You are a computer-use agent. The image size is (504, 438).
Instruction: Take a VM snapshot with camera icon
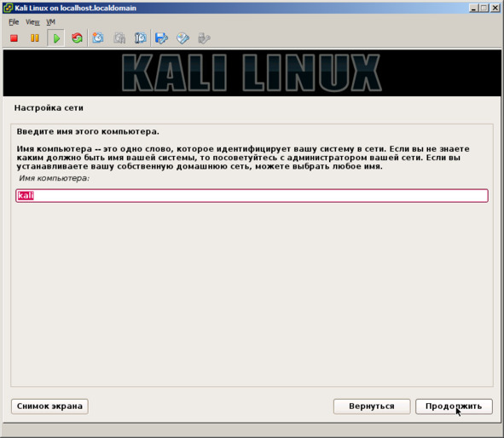[x=98, y=38]
